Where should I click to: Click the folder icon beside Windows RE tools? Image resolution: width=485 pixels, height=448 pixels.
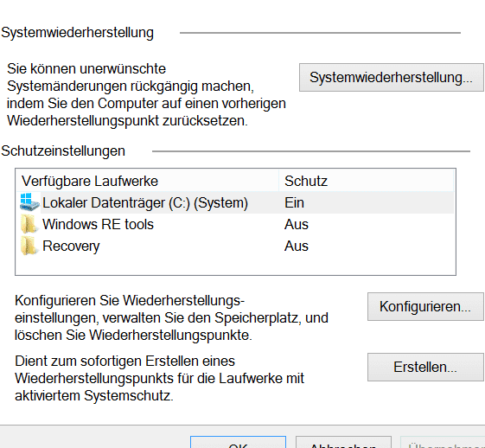point(29,224)
